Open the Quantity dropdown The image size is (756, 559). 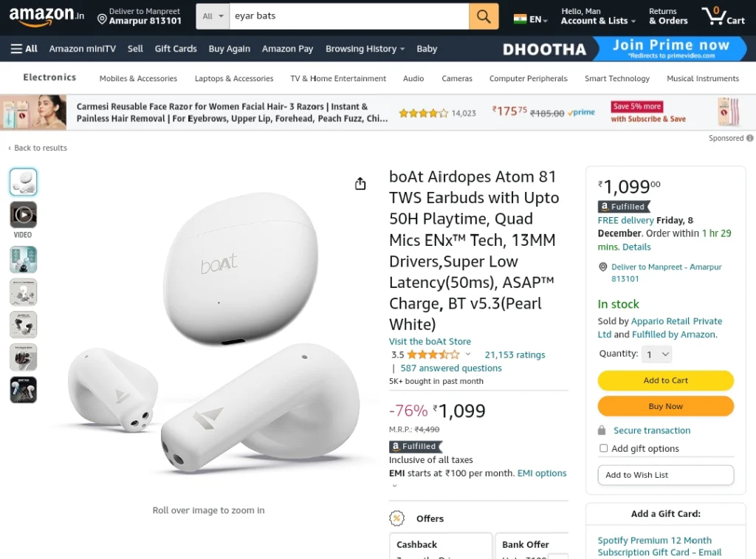(x=656, y=354)
